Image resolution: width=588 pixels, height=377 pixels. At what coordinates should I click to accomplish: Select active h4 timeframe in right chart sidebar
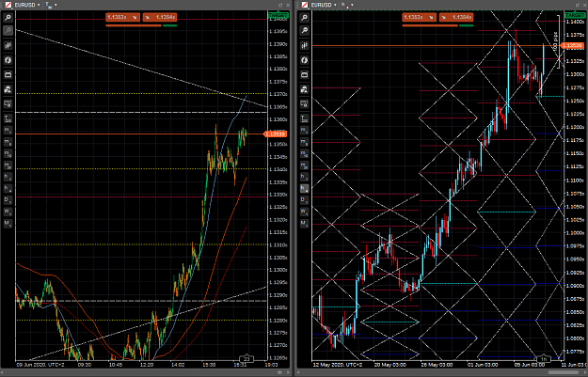pos(305,188)
